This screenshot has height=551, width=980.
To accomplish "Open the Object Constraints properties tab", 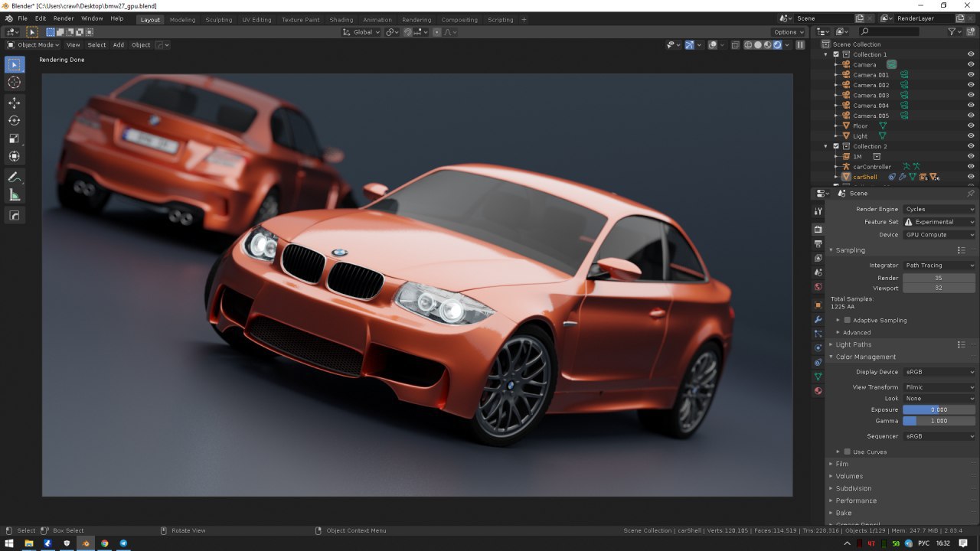I will pyautogui.click(x=818, y=362).
